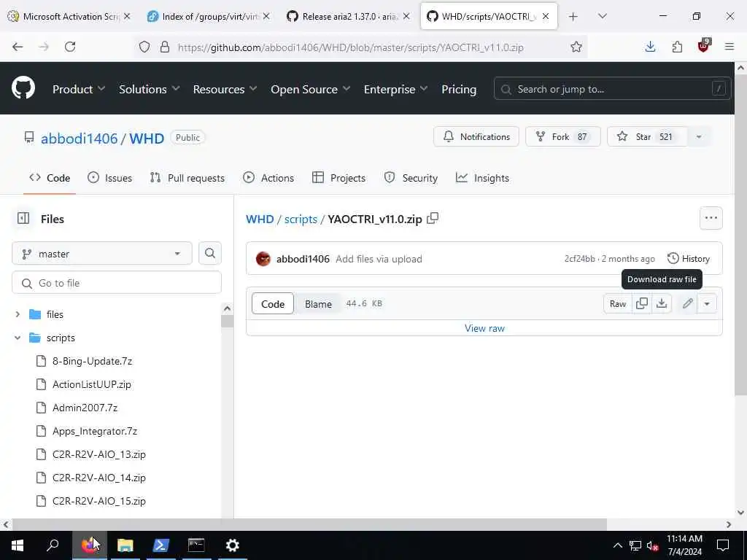Viewport: 747px width, 560px height.
Task: Open tracking protection shield icon in address bar
Action: tap(144, 47)
